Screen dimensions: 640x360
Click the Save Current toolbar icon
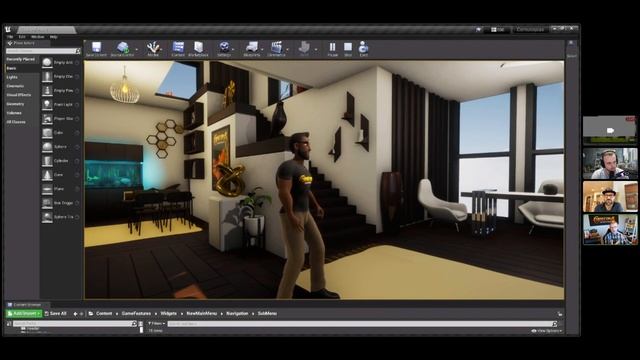[96, 47]
